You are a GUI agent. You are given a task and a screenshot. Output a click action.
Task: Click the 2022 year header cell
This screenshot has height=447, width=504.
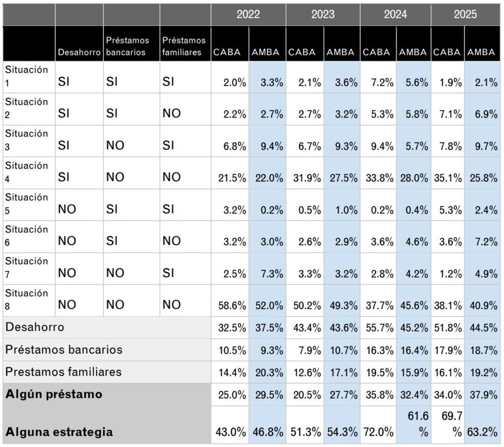248,14
